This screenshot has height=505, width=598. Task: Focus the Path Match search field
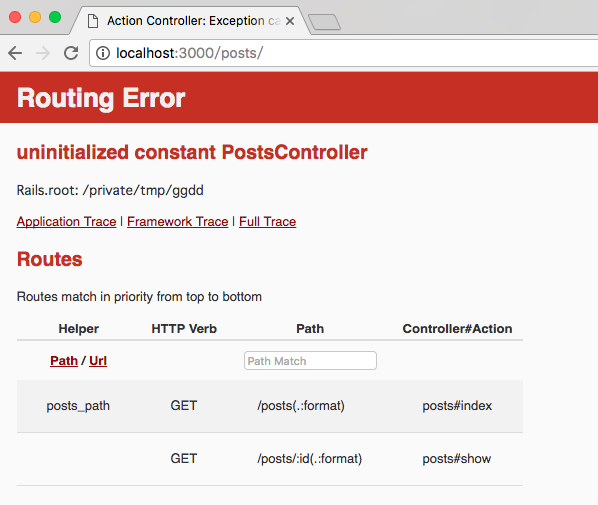[x=310, y=360]
